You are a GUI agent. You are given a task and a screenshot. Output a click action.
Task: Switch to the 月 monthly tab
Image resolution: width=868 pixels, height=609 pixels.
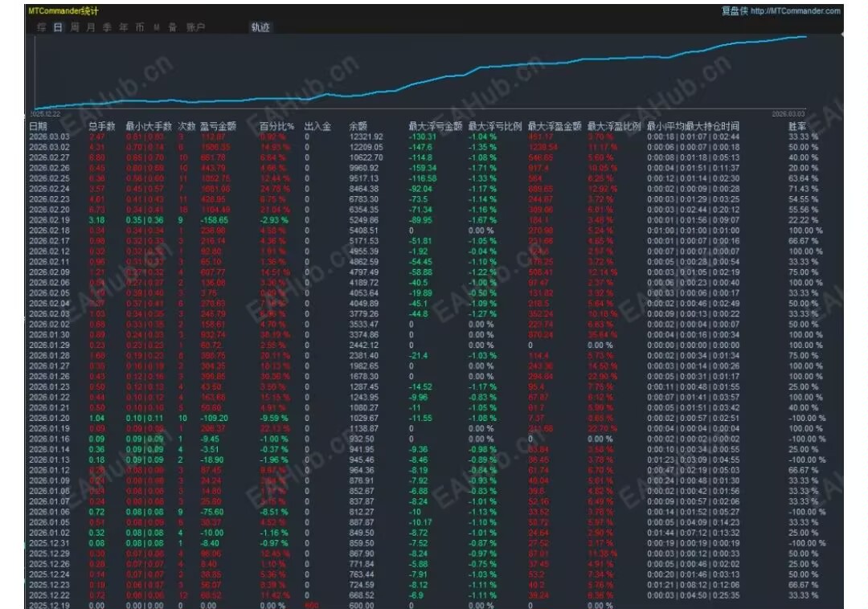coord(91,27)
